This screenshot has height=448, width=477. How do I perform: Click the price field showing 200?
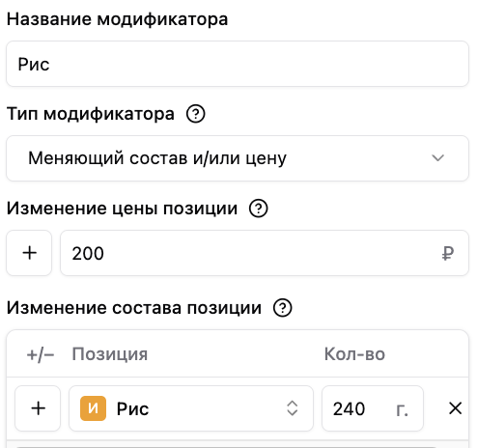(x=265, y=253)
